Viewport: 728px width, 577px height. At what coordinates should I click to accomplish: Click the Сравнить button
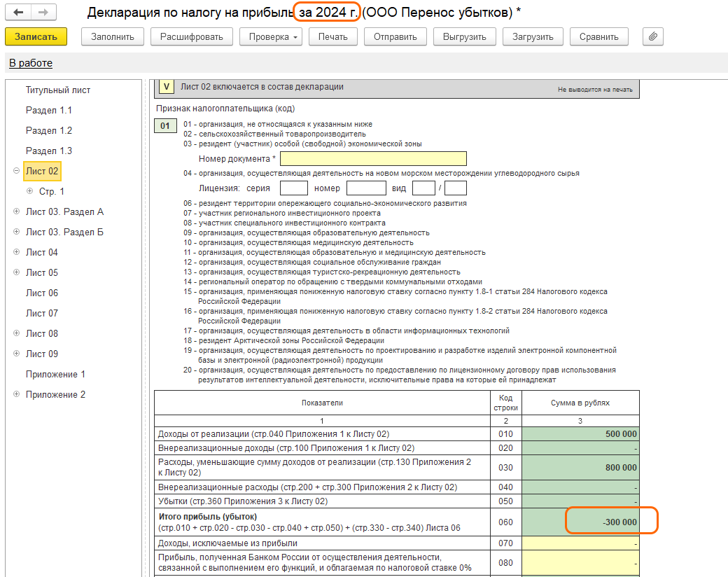pos(598,36)
